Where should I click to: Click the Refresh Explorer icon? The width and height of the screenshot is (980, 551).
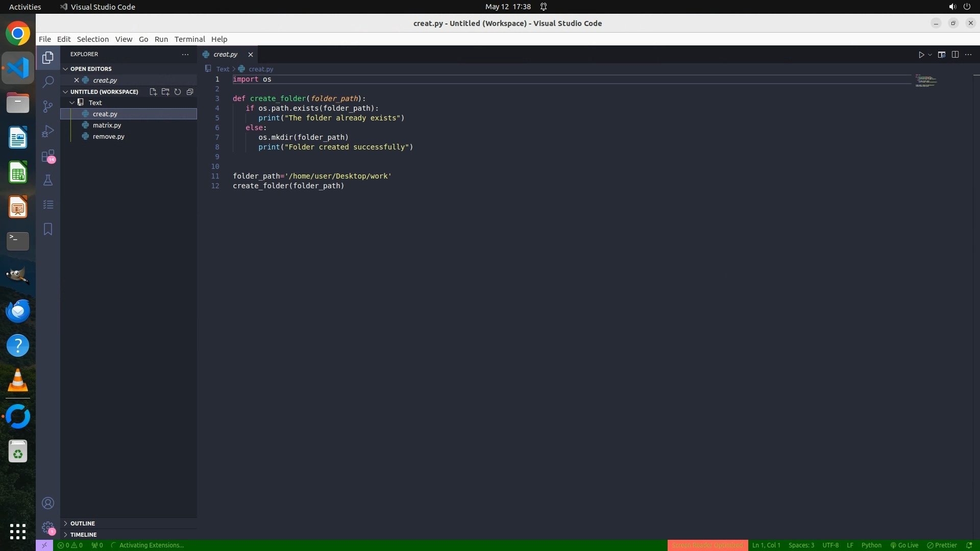[x=178, y=92]
